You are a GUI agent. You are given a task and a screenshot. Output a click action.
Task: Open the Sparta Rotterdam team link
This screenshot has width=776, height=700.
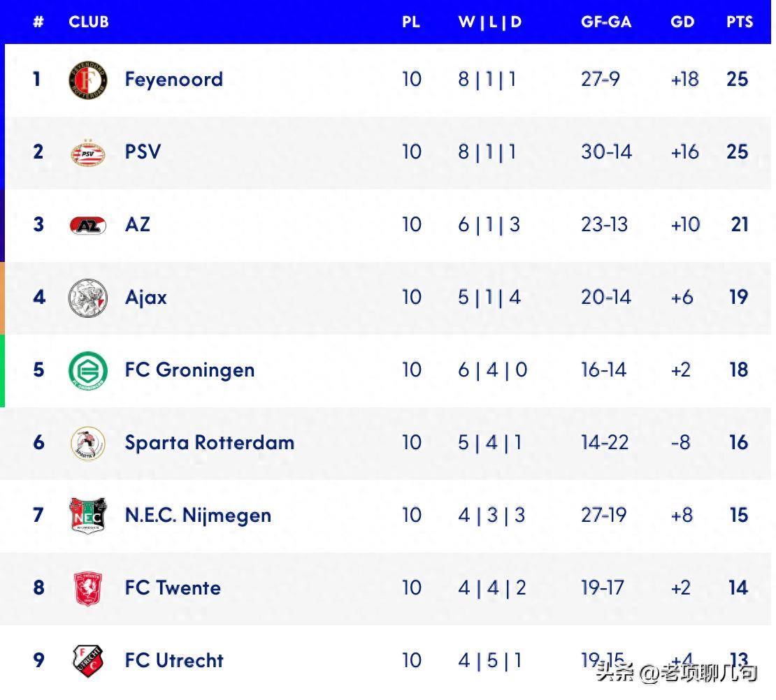tap(210, 443)
